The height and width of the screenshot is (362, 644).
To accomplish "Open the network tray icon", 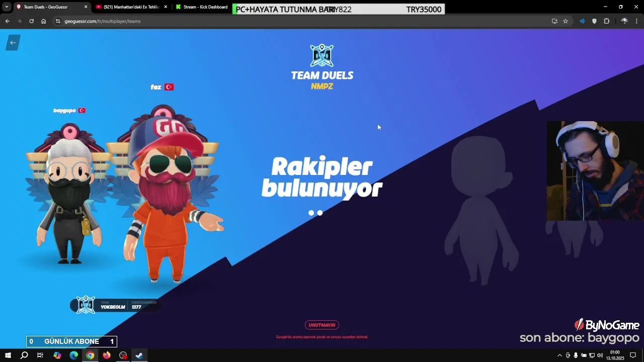I will [x=592, y=355].
